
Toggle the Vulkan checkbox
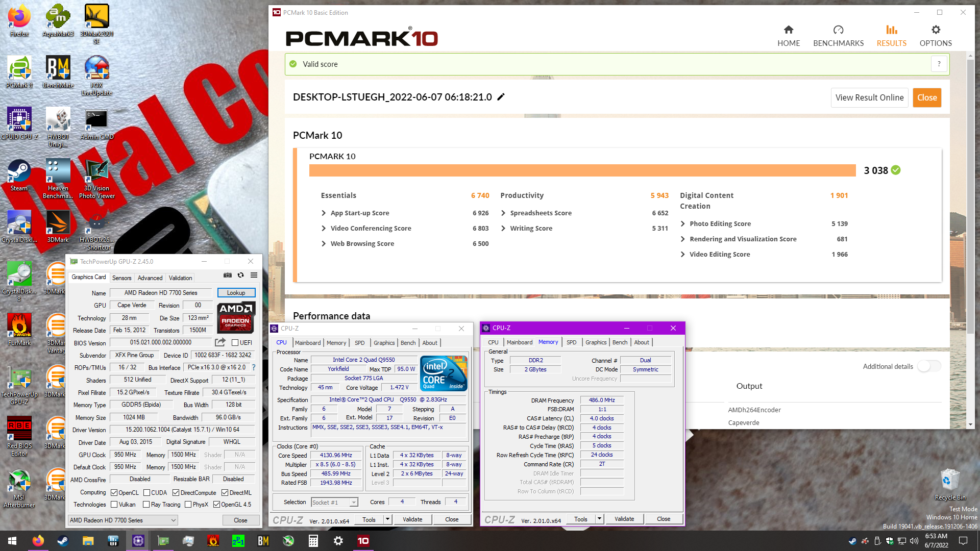point(114,505)
